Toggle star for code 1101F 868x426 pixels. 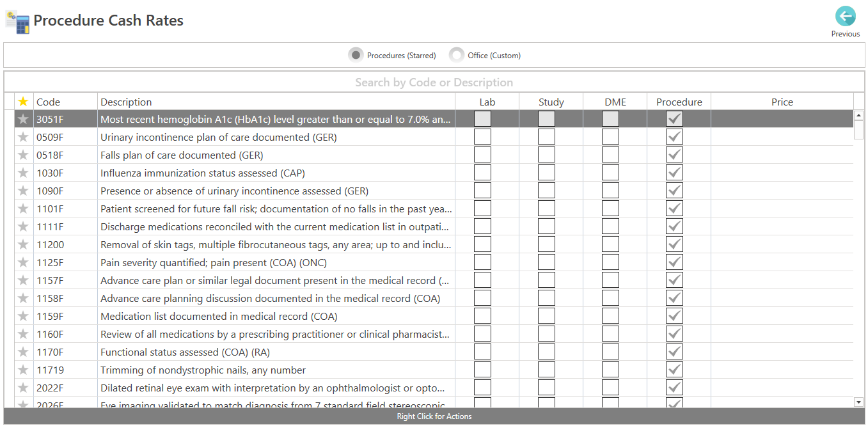(24, 209)
